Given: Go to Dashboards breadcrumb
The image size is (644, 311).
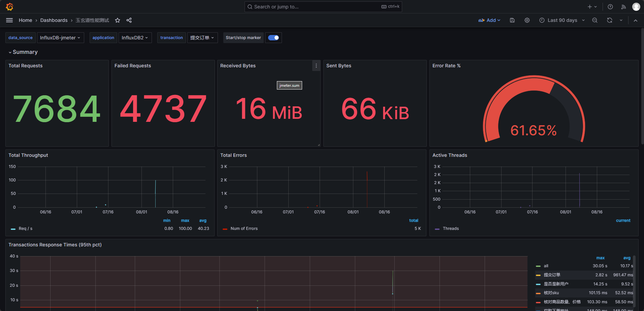Looking at the screenshot, I should click(x=54, y=20).
